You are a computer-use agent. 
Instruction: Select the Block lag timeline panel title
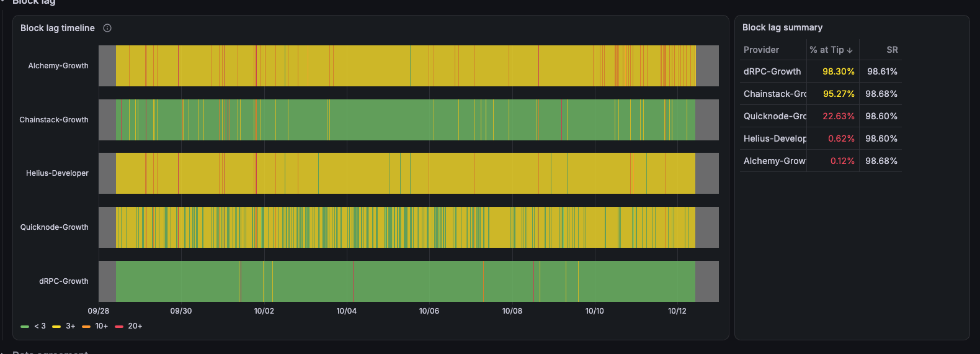58,28
